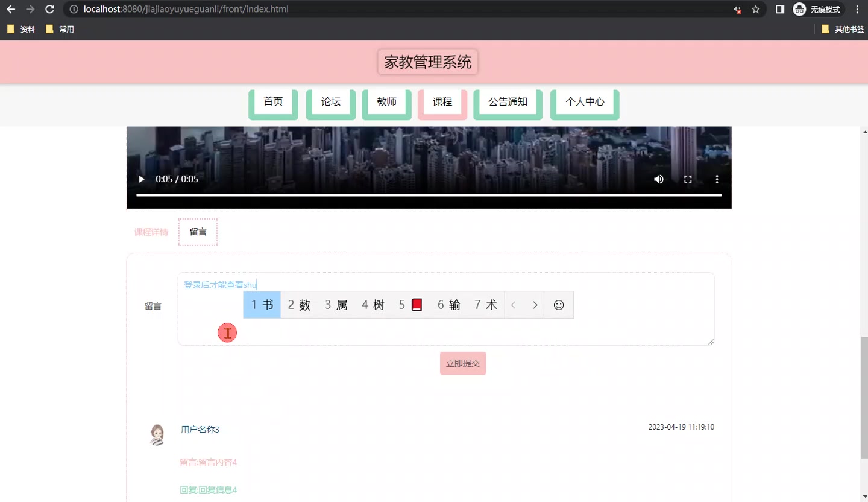The image size is (868, 502).
Task: Mute the video using speaker icon
Action: [659, 179]
